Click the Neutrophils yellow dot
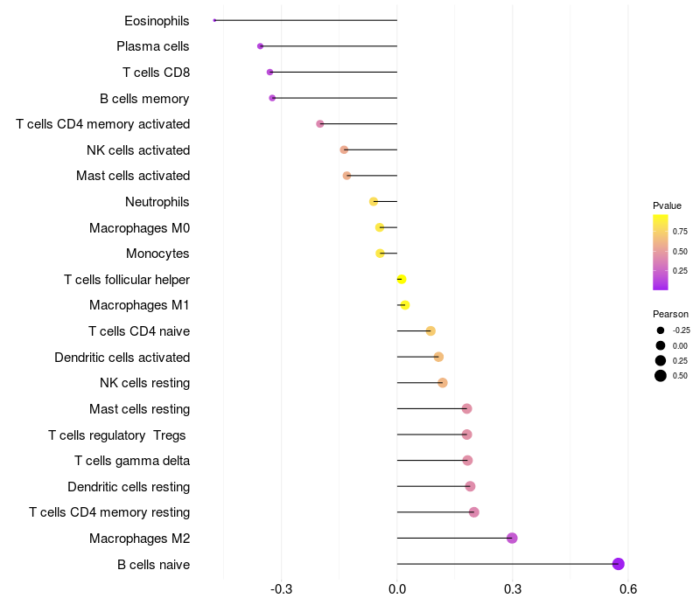 (x=374, y=202)
